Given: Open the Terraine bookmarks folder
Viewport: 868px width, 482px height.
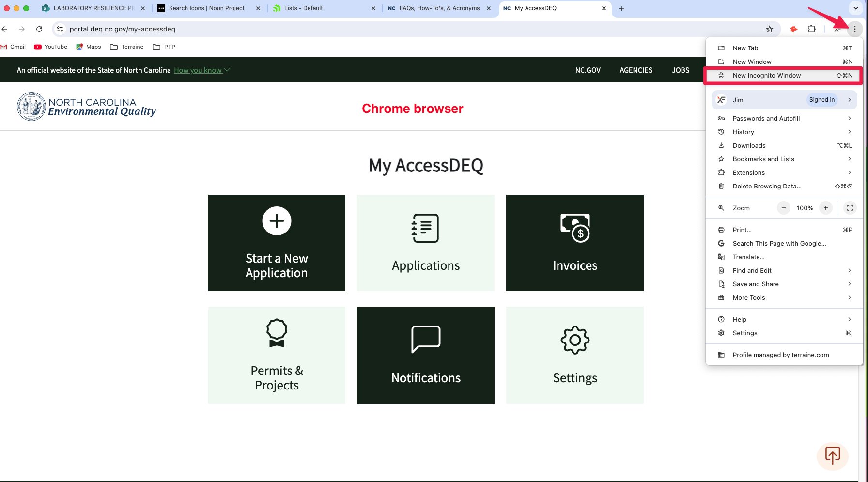Looking at the screenshot, I should tap(127, 47).
